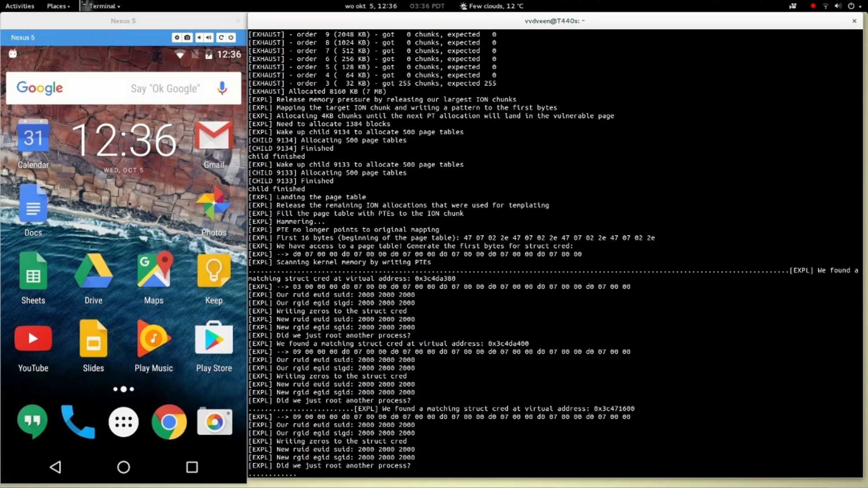Click the Android debug notification icon
Image resolution: width=868 pixels, height=488 pixels.
pyautogui.click(x=13, y=54)
